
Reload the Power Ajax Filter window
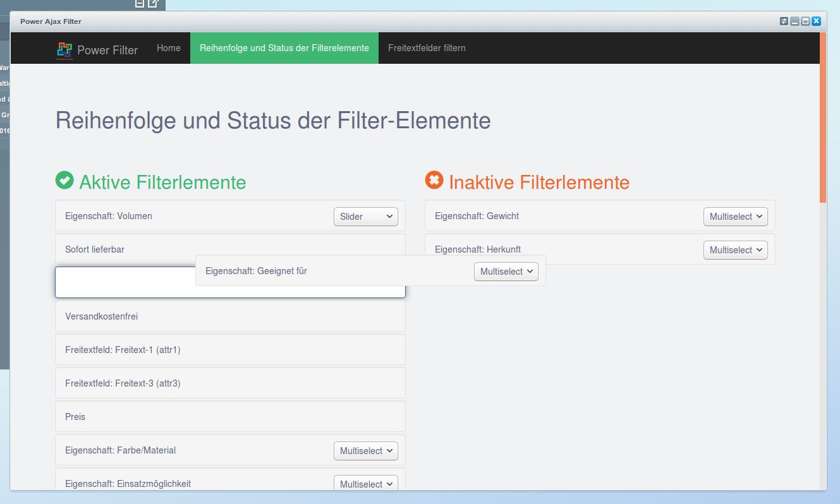[784, 21]
